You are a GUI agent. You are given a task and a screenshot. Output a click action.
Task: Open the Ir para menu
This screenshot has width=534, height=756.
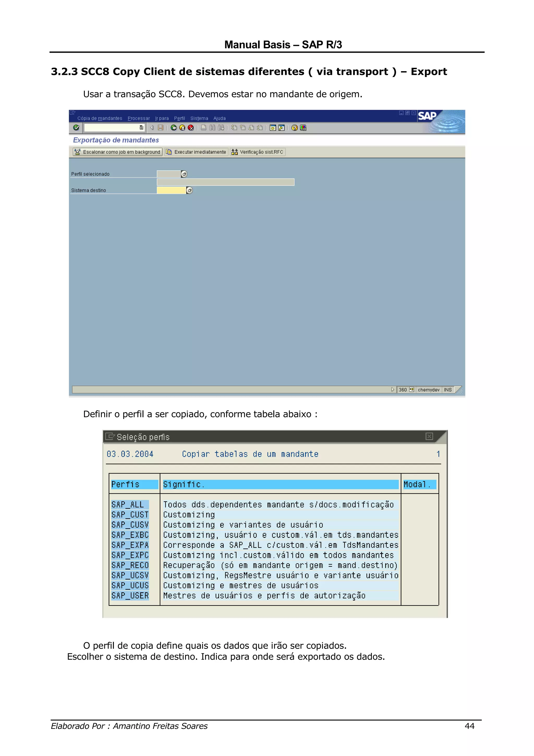(162, 118)
